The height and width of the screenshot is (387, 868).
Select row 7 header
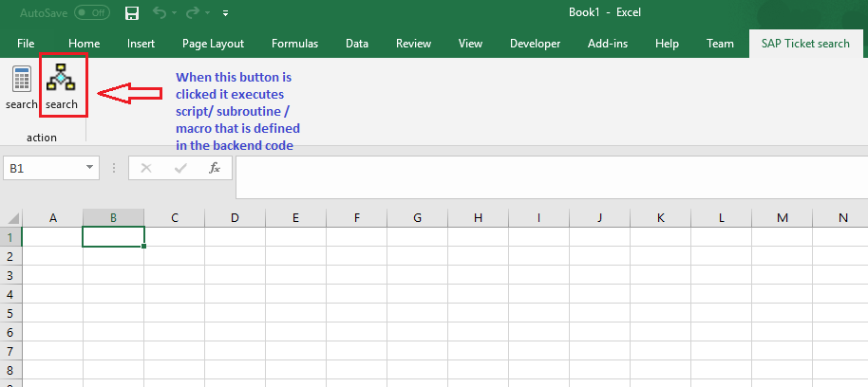pos(10,351)
